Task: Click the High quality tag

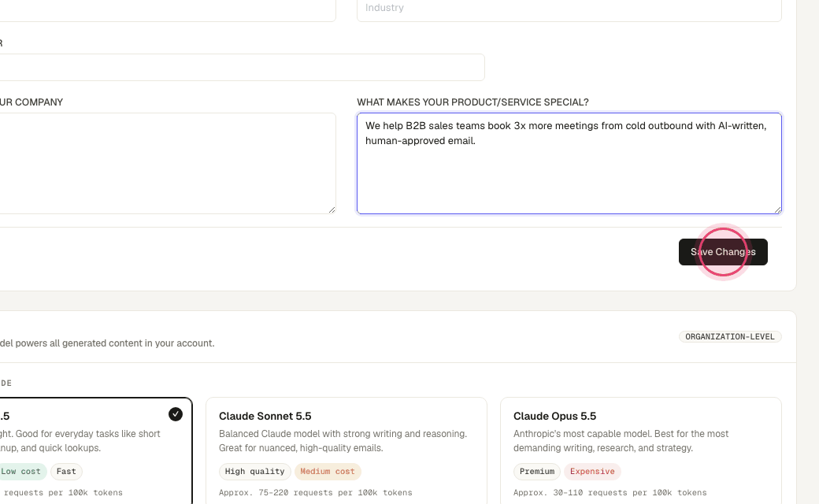Action: click(x=254, y=472)
